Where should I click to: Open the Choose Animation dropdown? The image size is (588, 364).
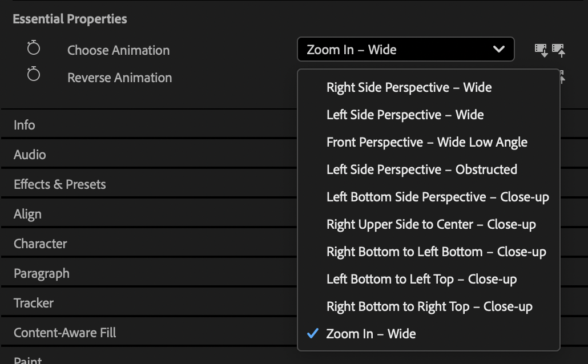coord(405,50)
